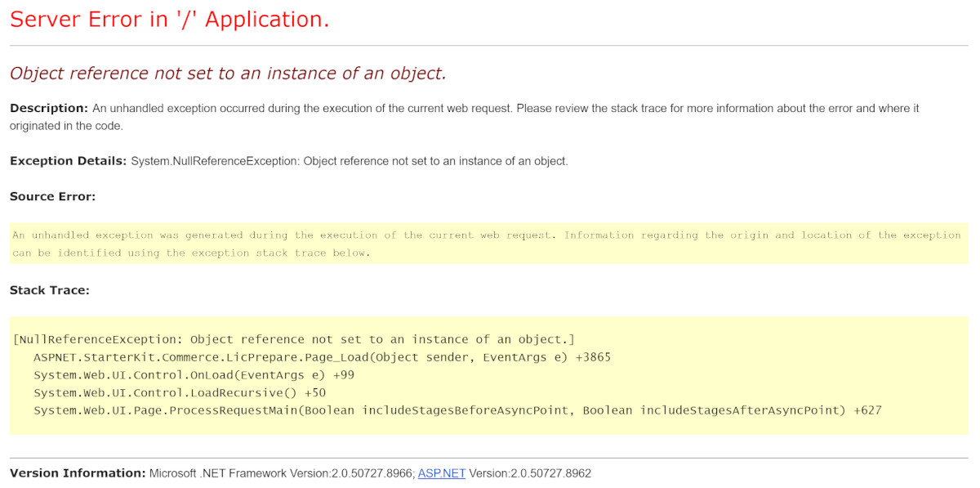Click the bracketed [NullReferenceException] stack trace line
This screenshot has width=980, height=488.
tap(294, 339)
